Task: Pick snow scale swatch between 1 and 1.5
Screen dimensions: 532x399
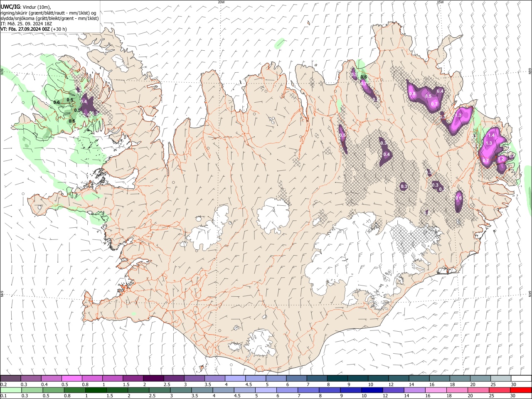Action: (x=112, y=378)
